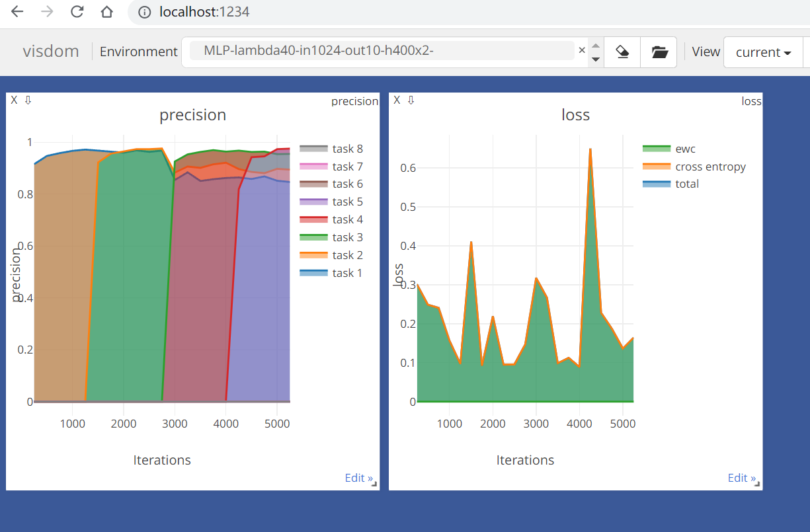This screenshot has height=532, width=810.
Task: Click the Environment label
Action: pyautogui.click(x=139, y=52)
